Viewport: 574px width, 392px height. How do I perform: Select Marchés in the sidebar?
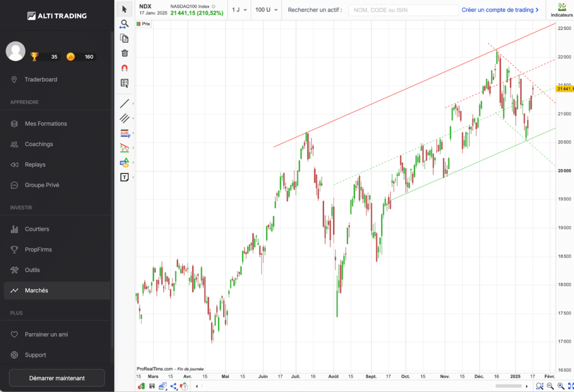(57, 290)
